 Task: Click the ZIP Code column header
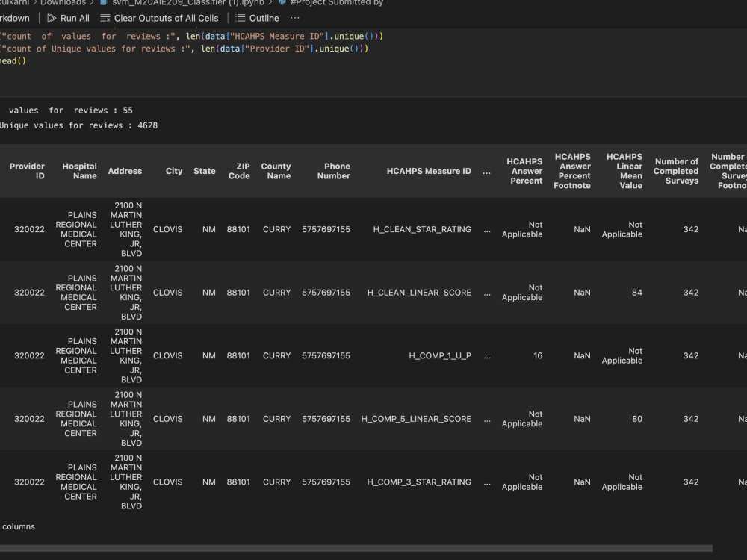pyautogui.click(x=239, y=171)
